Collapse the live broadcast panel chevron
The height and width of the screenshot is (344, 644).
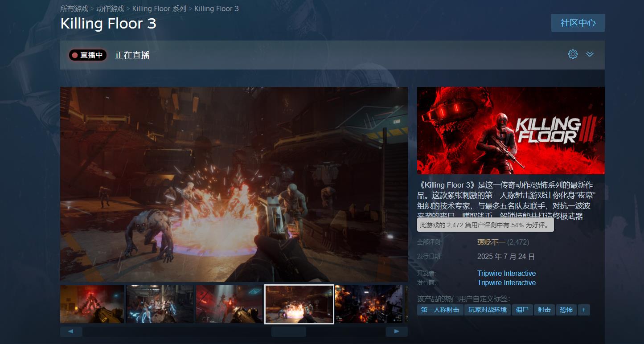pyautogui.click(x=590, y=54)
